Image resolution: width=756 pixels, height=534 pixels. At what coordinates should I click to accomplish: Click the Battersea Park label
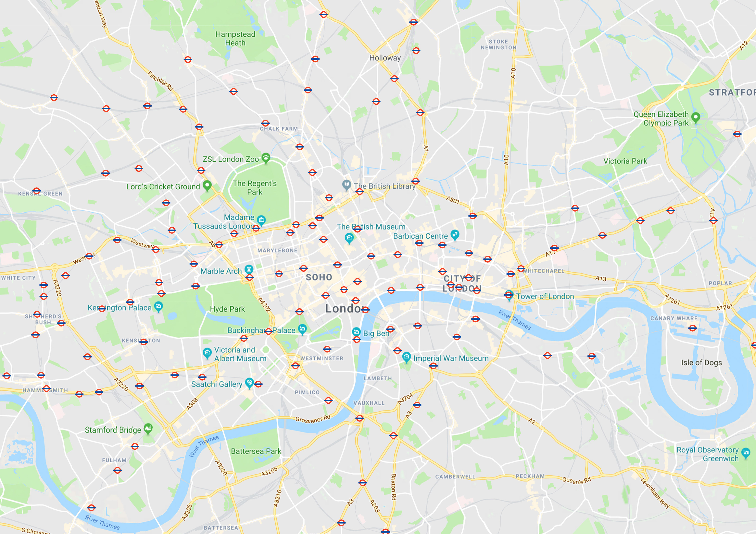pyautogui.click(x=256, y=451)
